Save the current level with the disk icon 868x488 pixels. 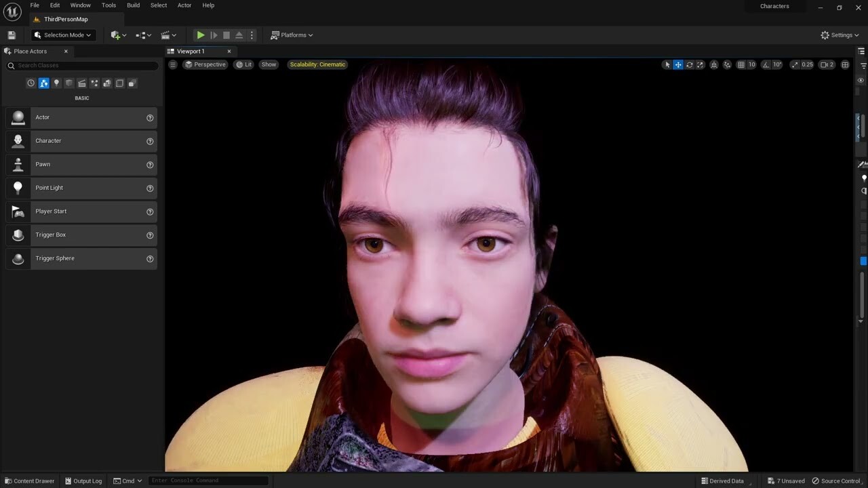click(12, 35)
